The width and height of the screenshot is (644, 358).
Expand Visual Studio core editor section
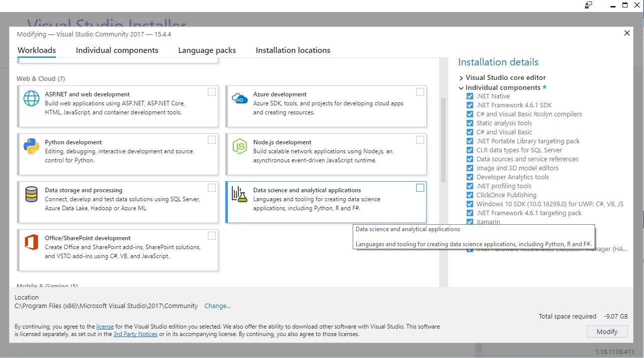[x=461, y=78]
